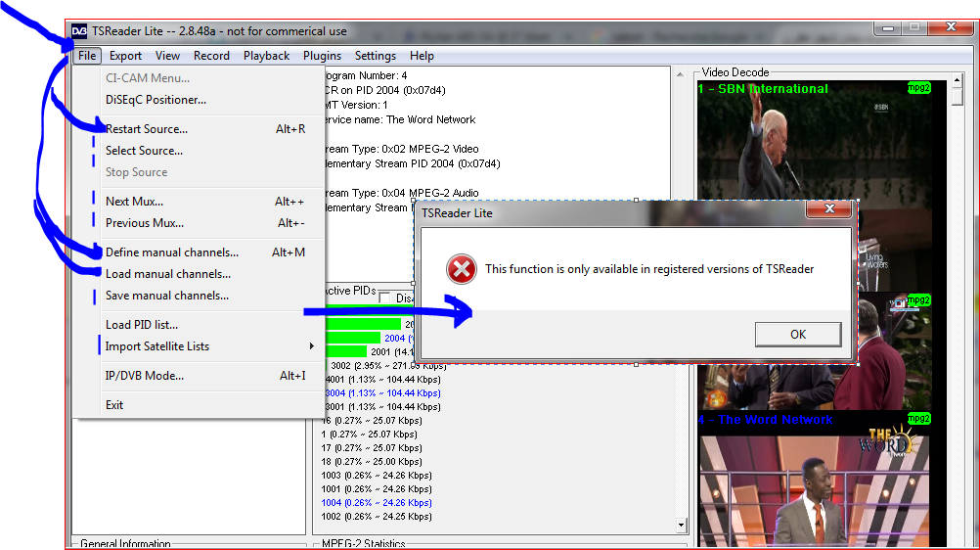Select Restart Source from File menu

point(147,129)
